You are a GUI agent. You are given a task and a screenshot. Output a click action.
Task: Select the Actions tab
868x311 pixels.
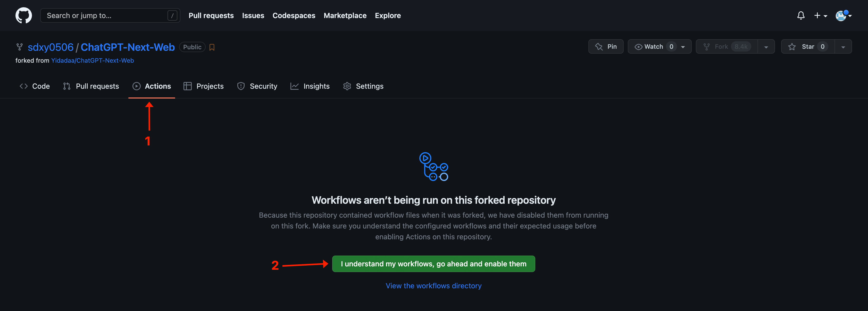(x=152, y=86)
